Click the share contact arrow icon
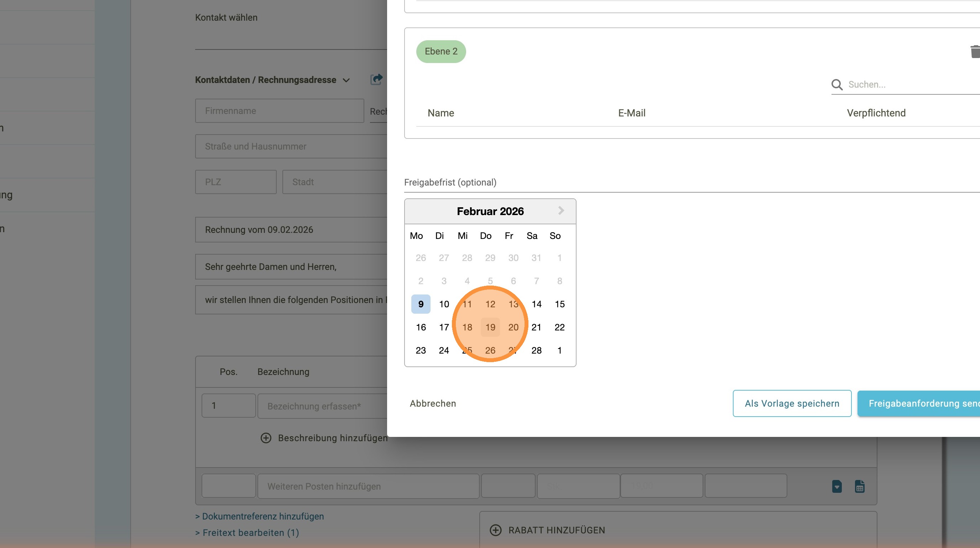 tap(376, 79)
